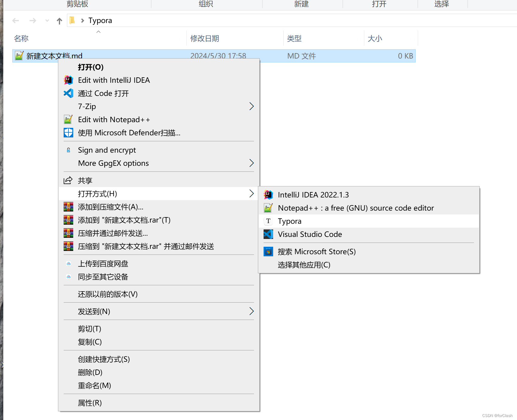The width and height of the screenshot is (517, 420).
Task: Expand the address path chevron before Typora
Action: pyautogui.click(x=82, y=21)
